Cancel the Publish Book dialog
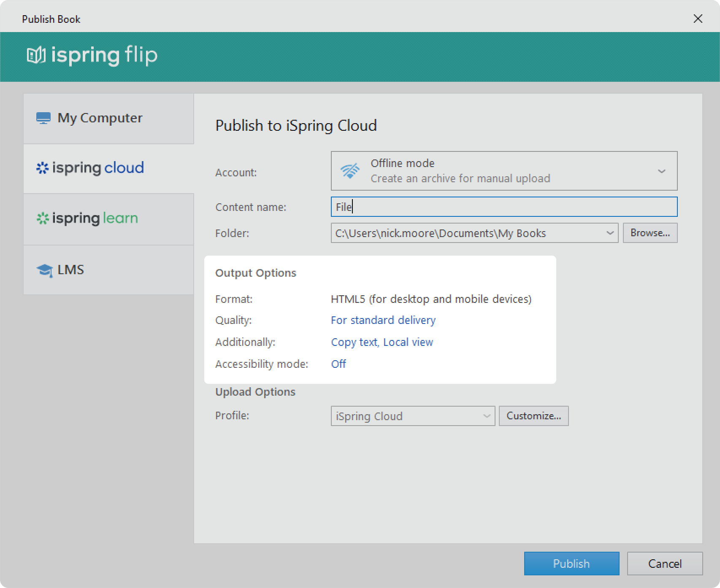720x588 pixels. (665, 564)
